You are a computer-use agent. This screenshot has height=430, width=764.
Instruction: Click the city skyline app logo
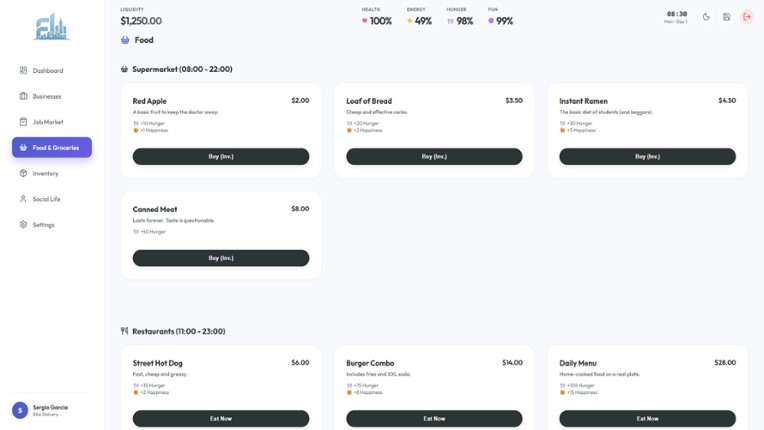click(51, 27)
